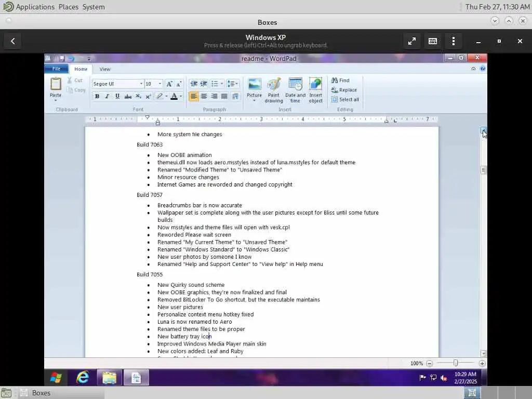Insert a Paint drawing
The width and height of the screenshot is (532, 399).
coord(274,90)
